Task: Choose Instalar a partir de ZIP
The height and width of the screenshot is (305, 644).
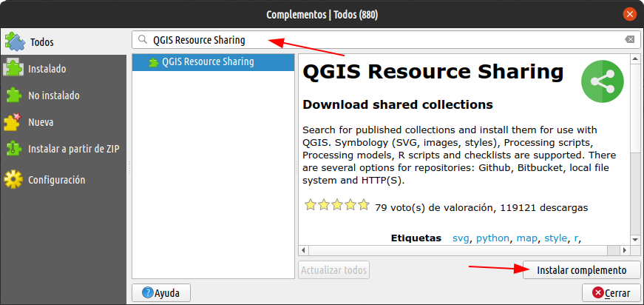Action: (73, 149)
